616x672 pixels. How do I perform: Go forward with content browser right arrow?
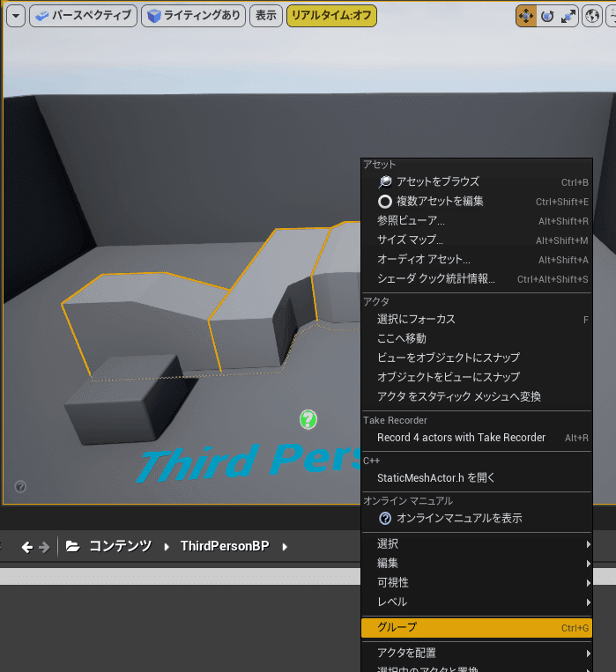click(44, 547)
